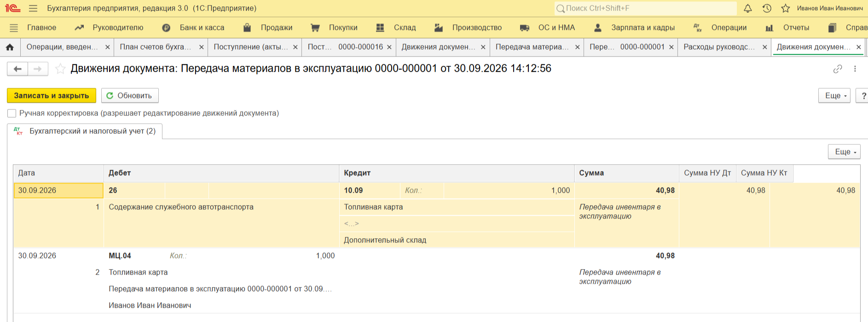This screenshot has width=868, height=322.
Task: Navigate forward with the right arrow
Action: tap(38, 69)
